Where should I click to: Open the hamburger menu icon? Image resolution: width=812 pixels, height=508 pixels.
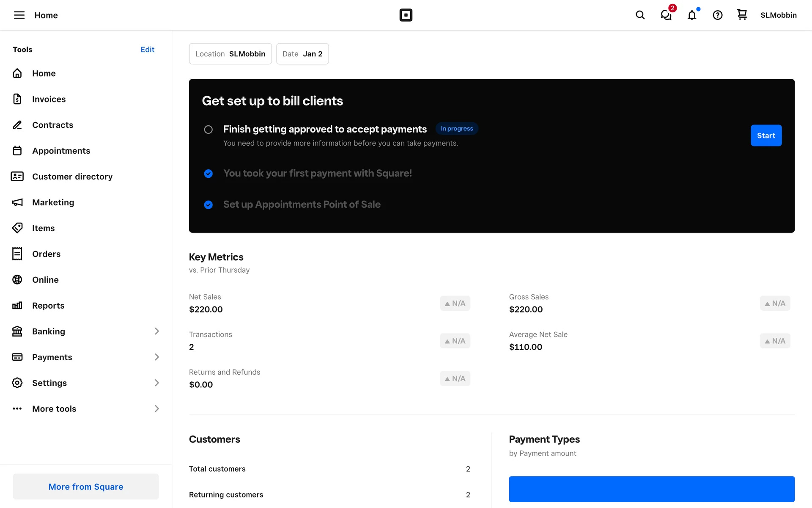click(x=19, y=15)
